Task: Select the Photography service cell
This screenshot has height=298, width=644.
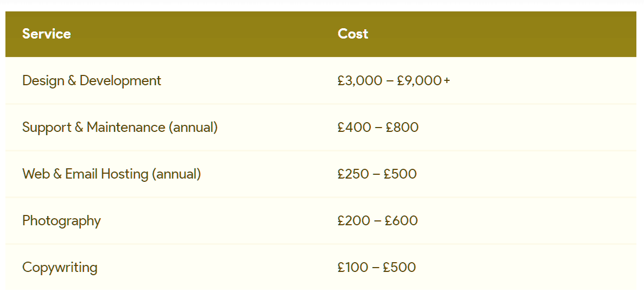Action: (61, 221)
